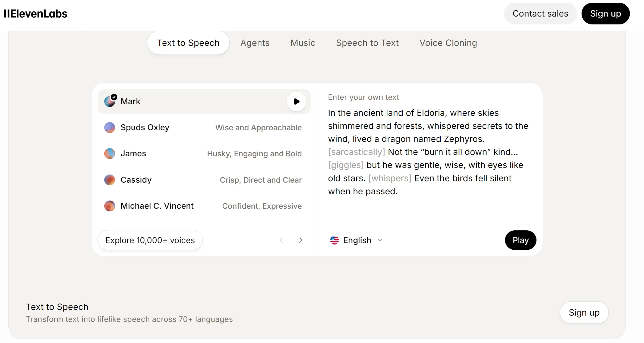Click Play to generate speech
644x343 pixels.
click(520, 240)
